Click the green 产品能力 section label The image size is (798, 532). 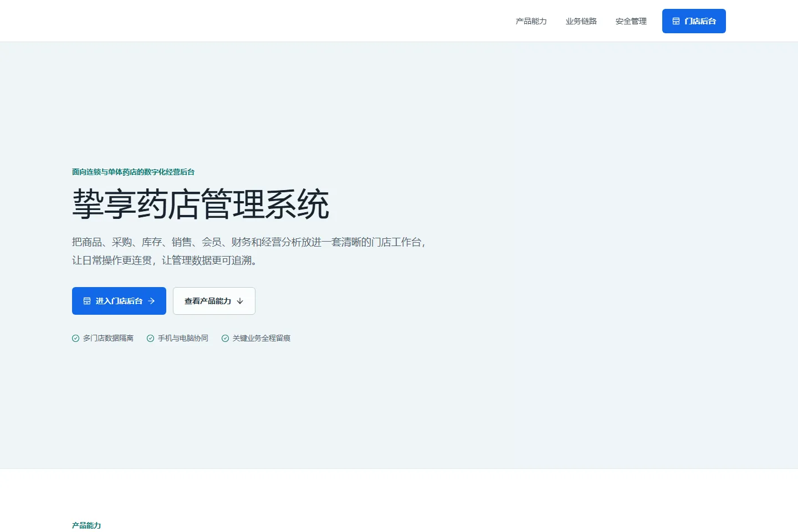(86, 525)
